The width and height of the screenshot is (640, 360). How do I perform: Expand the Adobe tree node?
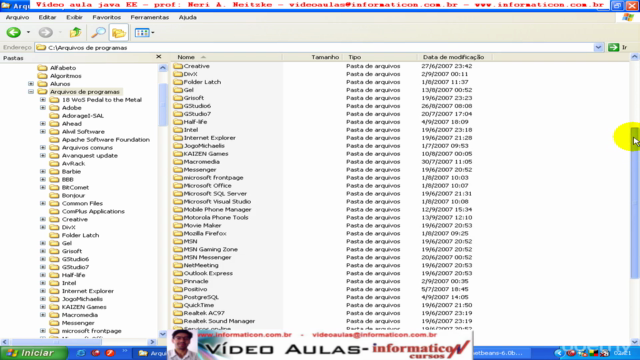click(x=43, y=108)
